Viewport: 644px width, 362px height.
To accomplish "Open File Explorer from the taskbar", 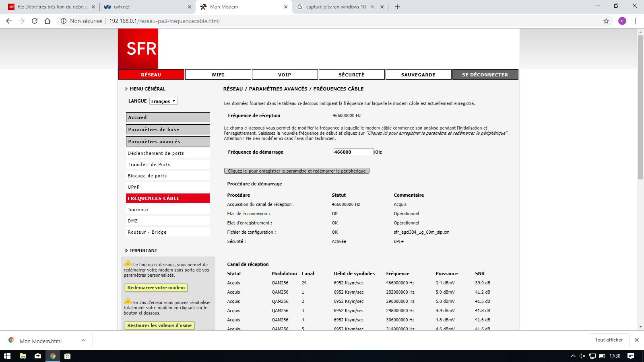I will [23, 356].
